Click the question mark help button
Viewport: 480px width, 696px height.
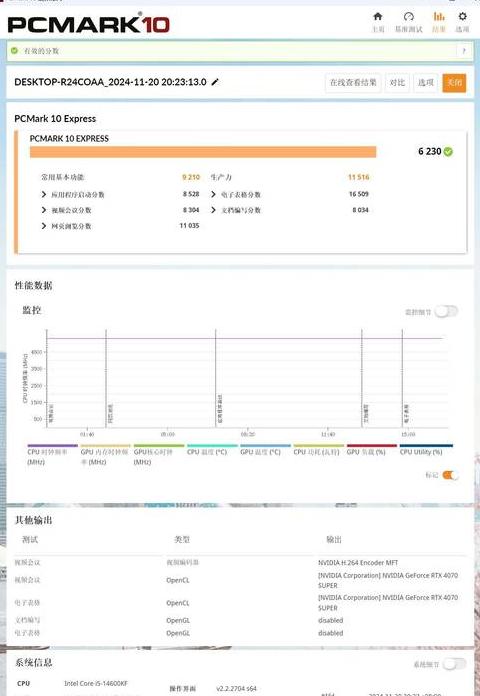click(x=464, y=51)
